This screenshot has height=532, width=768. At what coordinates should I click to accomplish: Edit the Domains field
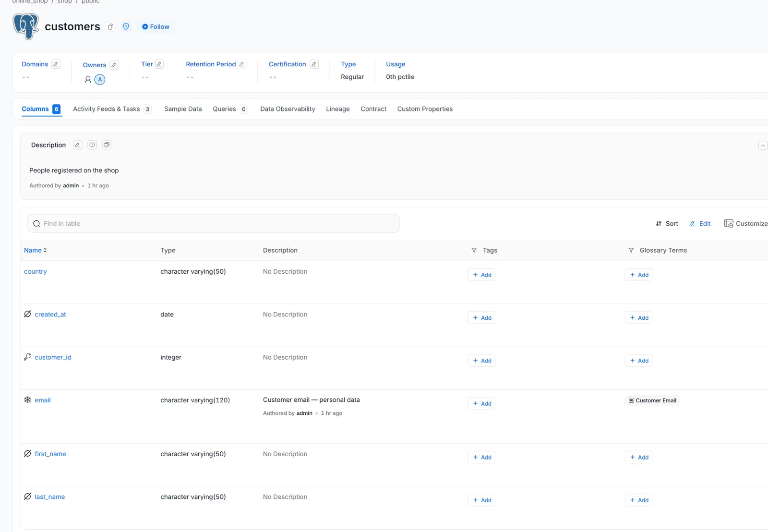pyautogui.click(x=56, y=64)
